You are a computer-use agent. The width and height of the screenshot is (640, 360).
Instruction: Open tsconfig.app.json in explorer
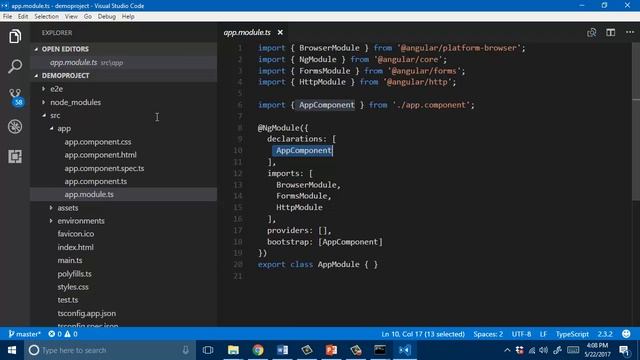87,313
